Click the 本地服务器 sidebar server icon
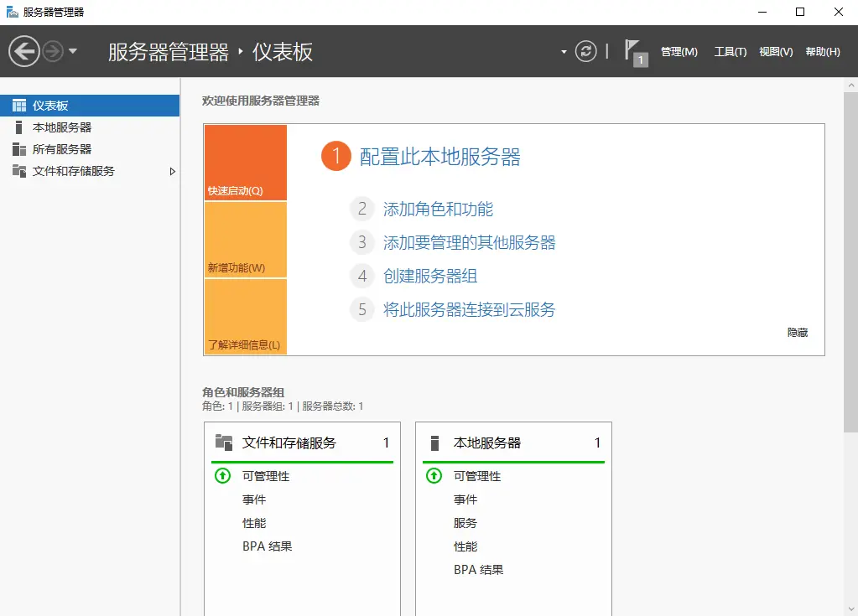 (18, 127)
